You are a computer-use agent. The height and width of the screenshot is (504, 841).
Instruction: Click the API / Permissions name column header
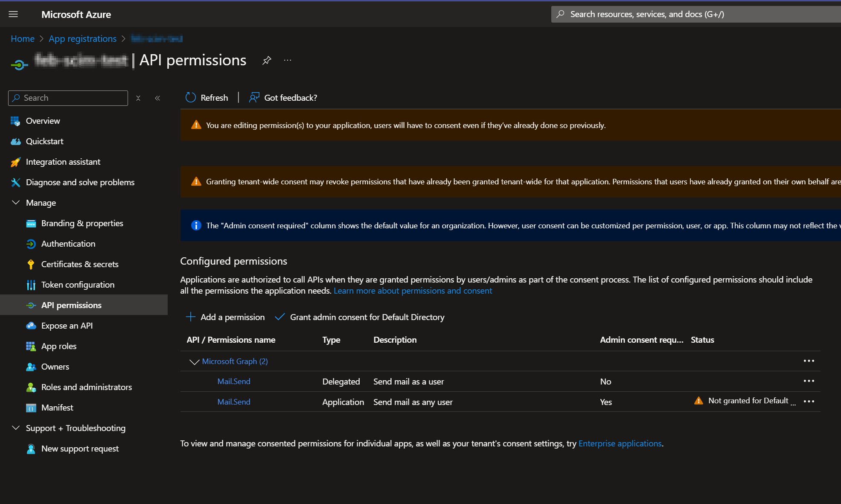point(231,340)
